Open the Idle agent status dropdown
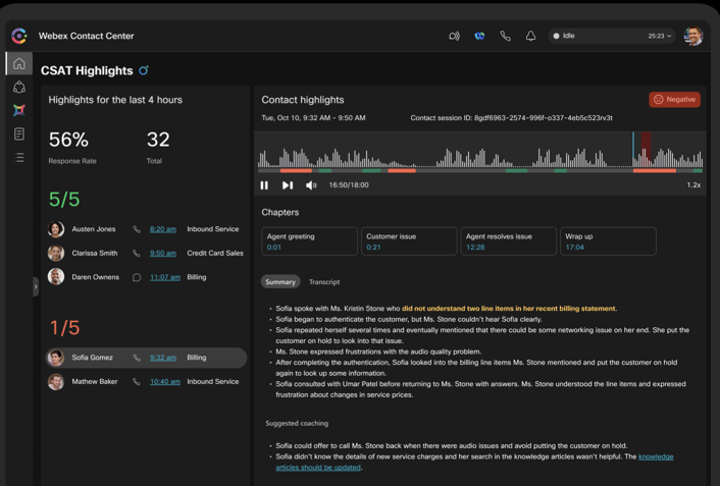 [612, 36]
